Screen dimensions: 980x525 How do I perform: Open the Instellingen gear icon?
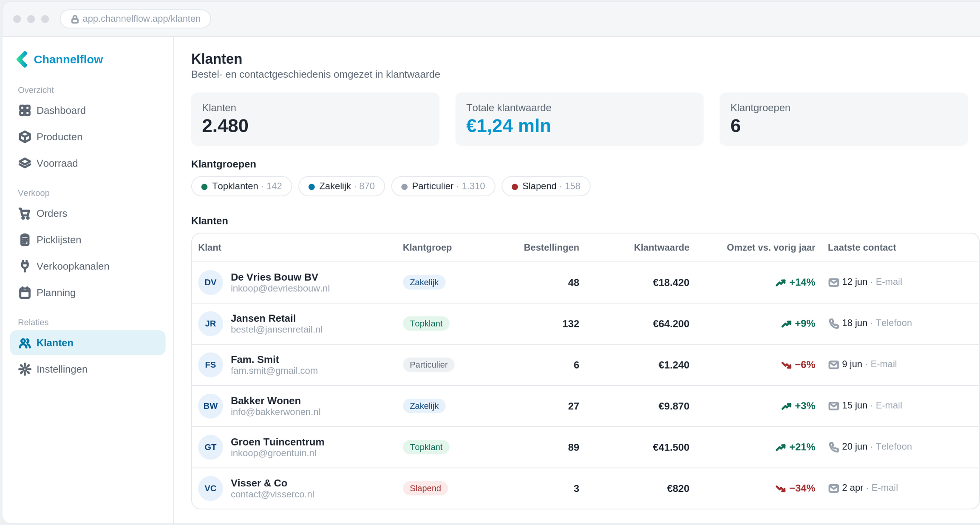tap(25, 369)
